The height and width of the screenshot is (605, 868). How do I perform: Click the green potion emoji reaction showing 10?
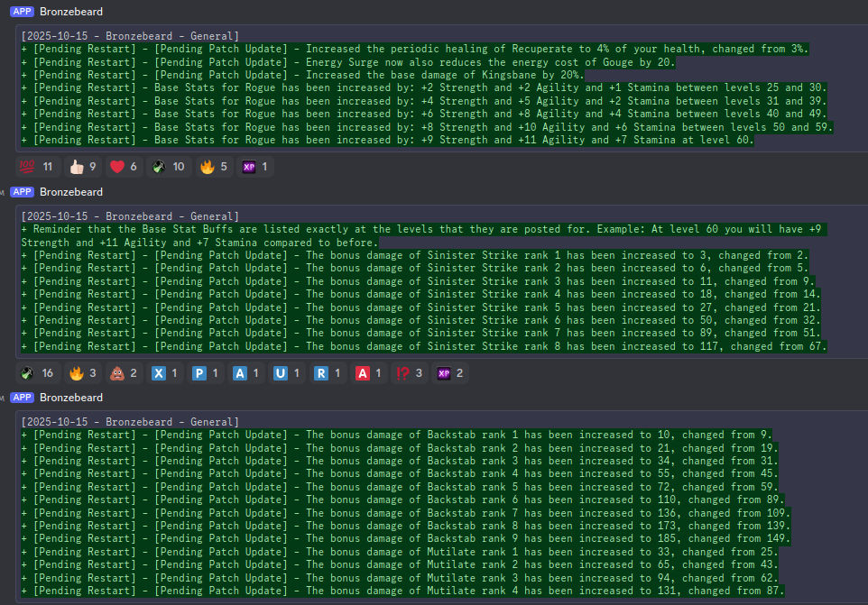(169, 167)
